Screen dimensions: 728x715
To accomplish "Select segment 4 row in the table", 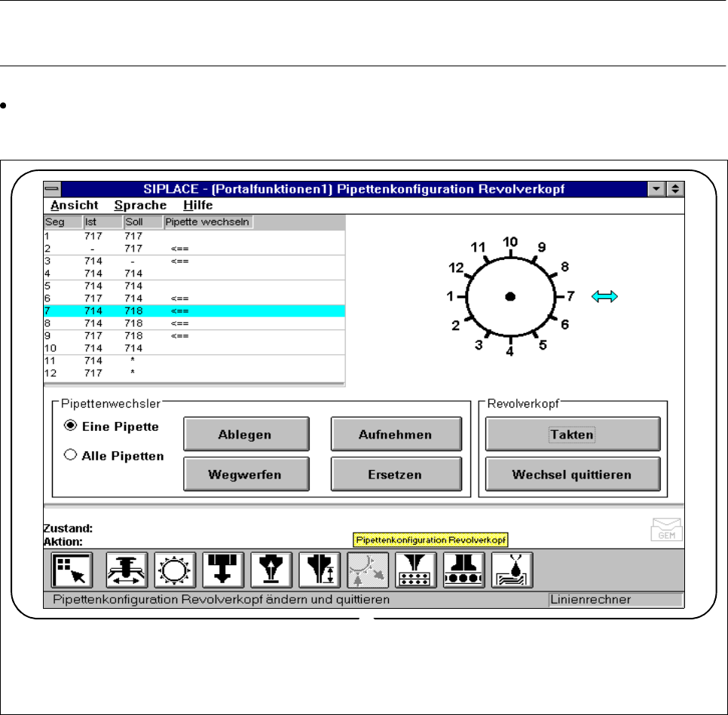I will (194, 273).
